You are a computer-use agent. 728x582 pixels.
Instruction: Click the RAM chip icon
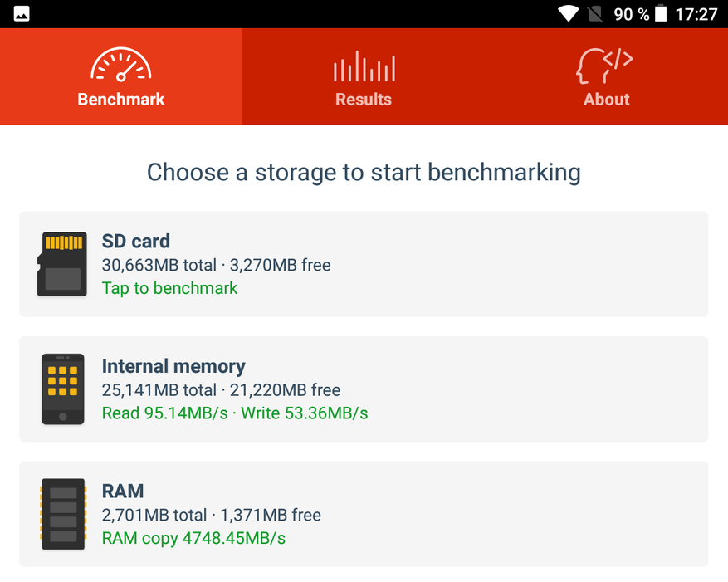pos(63,514)
